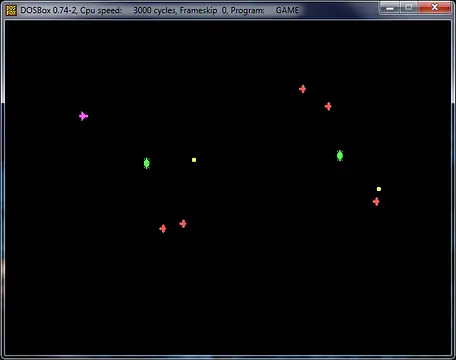
Task: Click the red cross enemy just above the right green bug
Action: [x=328, y=106]
